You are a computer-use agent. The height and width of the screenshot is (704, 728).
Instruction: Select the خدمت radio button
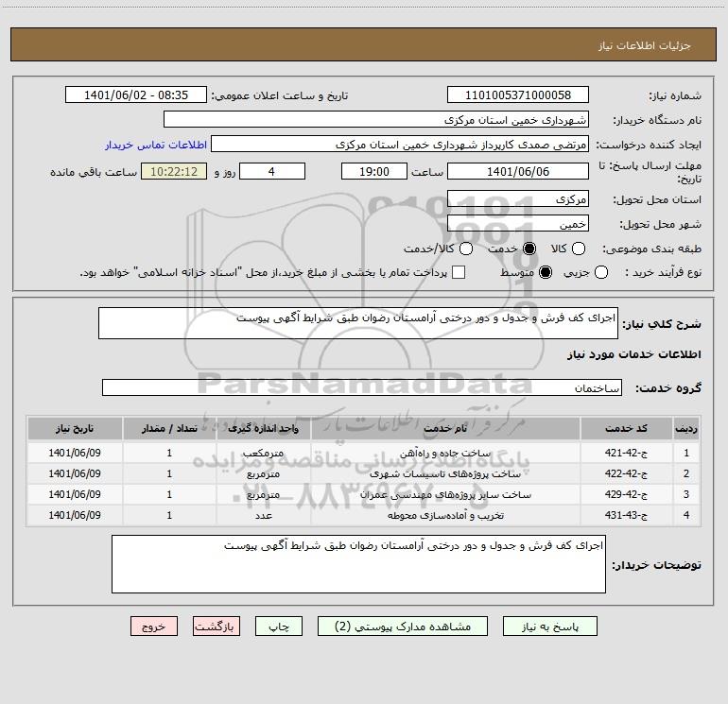[529, 249]
